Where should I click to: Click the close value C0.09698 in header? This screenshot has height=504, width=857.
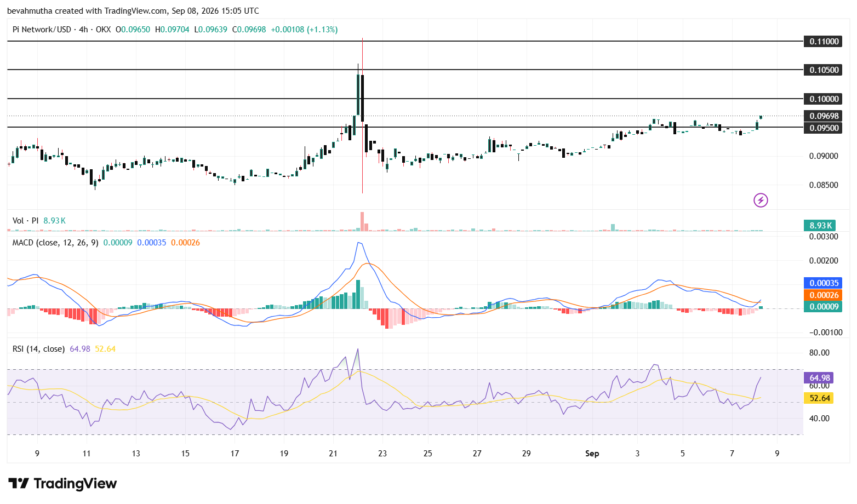click(249, 30)
